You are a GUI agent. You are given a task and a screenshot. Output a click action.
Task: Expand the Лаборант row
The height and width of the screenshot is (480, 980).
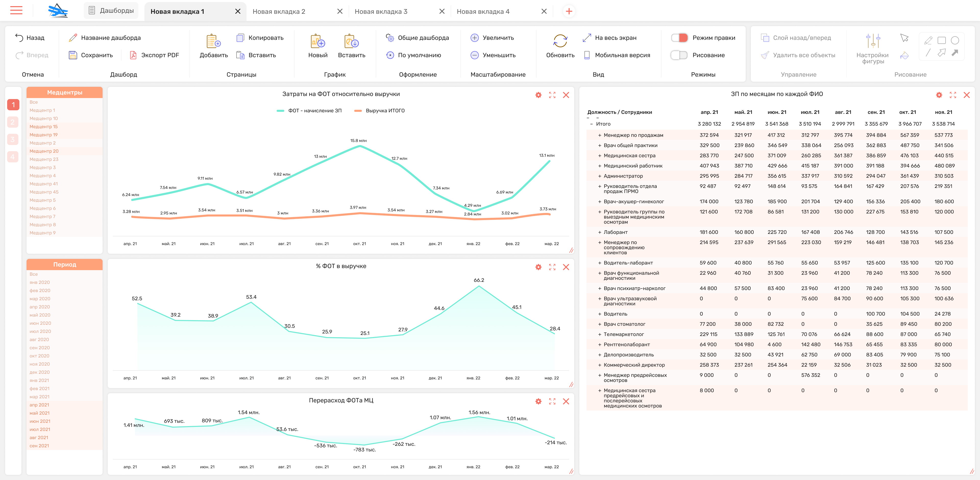599,232
